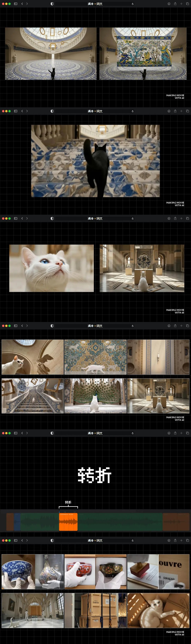The height and width of the screenshot is (644, 191).
Task: Click the 转折 bracket label above the timeline
Action: (68, 502)
